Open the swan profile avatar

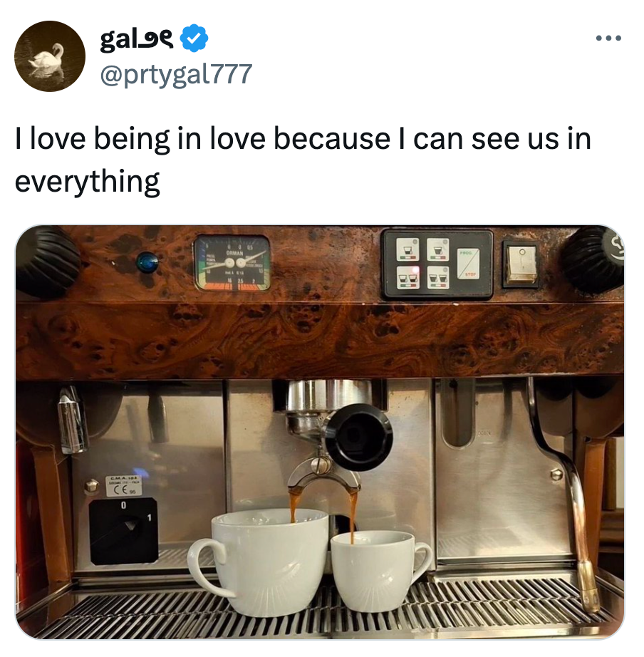[x=49, y=56]
